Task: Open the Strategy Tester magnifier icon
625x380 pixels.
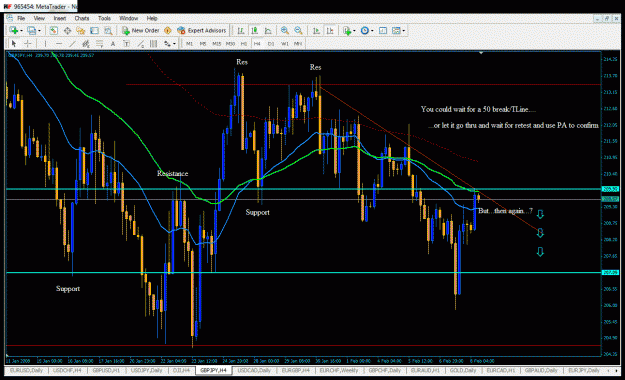Action: point(108,30)
